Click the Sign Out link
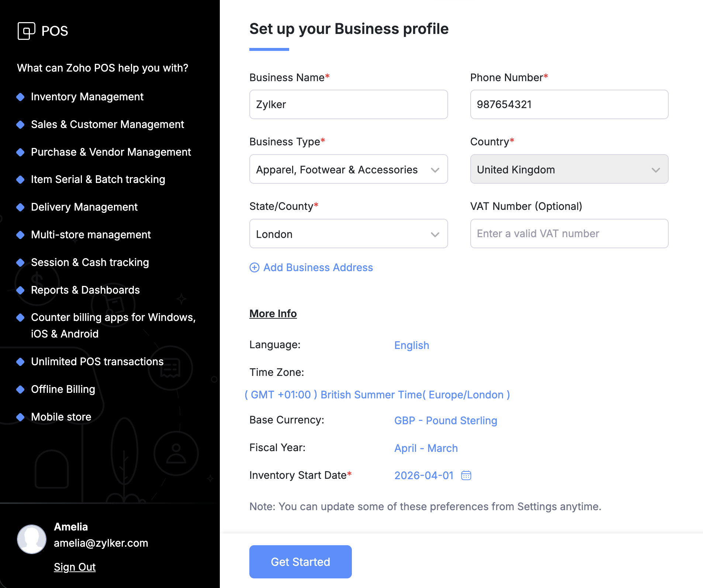The height and width of the screenshot is (588, 703). (75, 567)
